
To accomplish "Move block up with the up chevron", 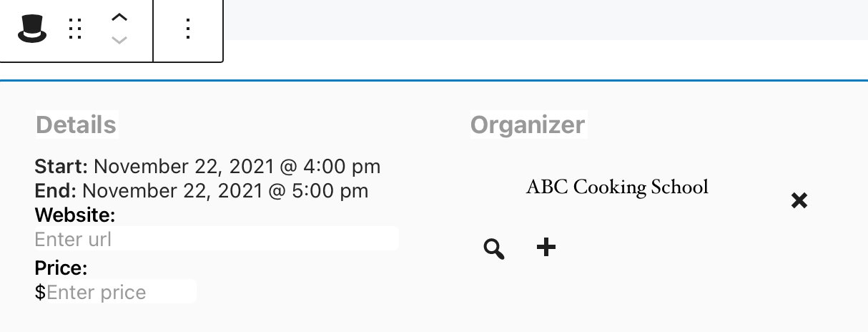I will (120, 17).
